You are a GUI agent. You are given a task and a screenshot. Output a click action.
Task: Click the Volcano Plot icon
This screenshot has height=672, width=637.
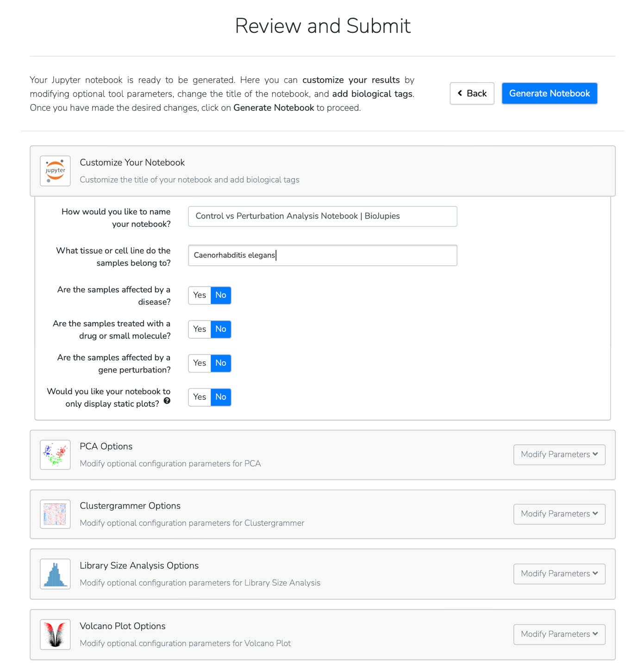55,634
